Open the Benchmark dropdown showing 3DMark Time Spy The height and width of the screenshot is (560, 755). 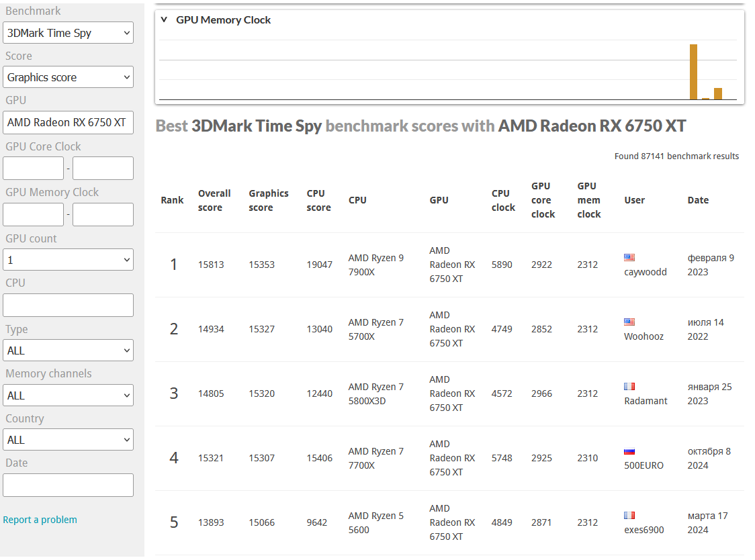point(68,33)
